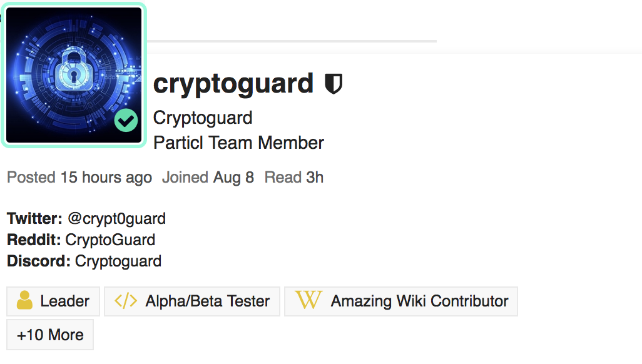
Task: Click the Read 3h stat
Action: pos(293,178)
